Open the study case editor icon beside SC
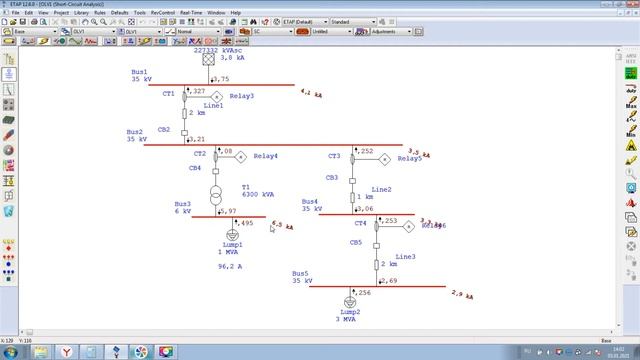 pyautogui.click(x=244, y=31)
